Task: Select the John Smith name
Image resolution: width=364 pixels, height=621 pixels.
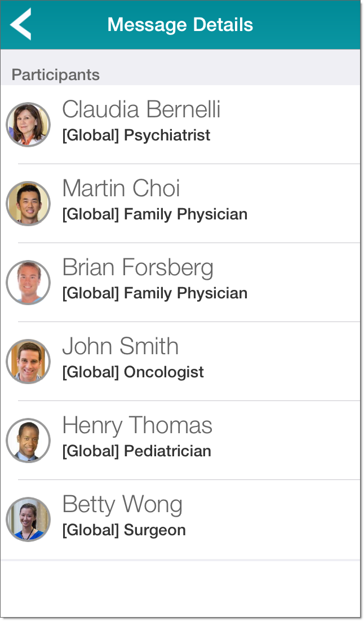Action: pyautogui.click(x=120, y=346)
